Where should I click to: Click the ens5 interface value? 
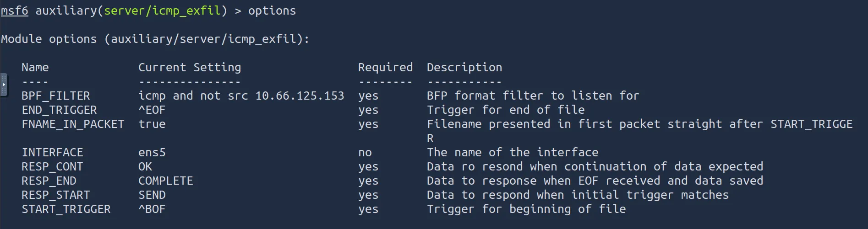(152, 152)
